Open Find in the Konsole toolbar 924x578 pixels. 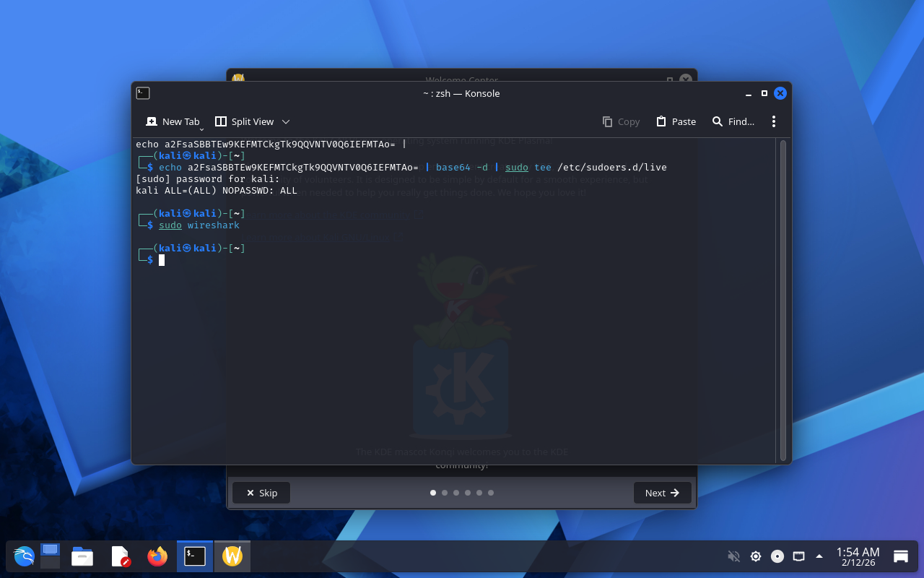[733, 121]
